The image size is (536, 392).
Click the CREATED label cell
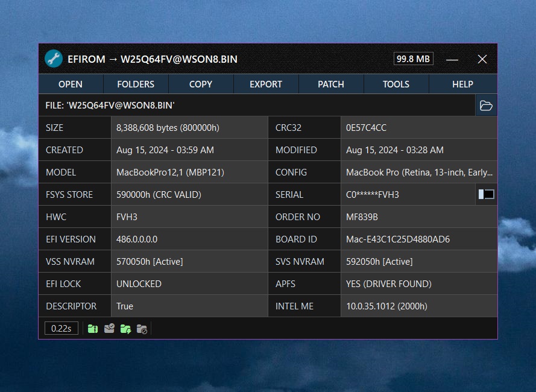point(75,150)
